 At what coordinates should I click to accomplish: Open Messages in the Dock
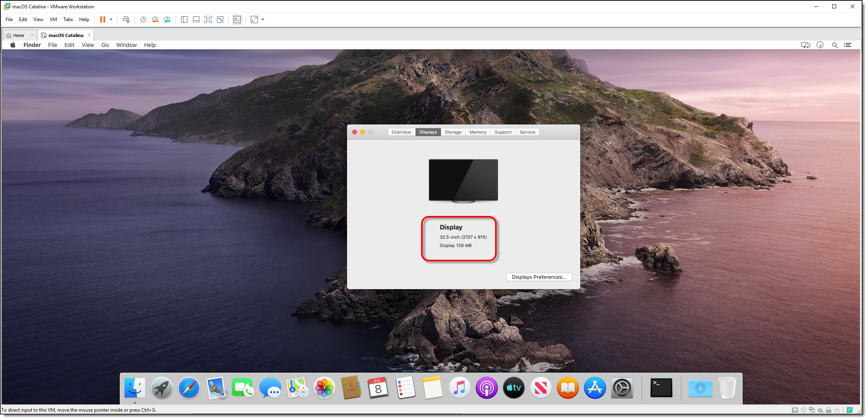point(270,388)
